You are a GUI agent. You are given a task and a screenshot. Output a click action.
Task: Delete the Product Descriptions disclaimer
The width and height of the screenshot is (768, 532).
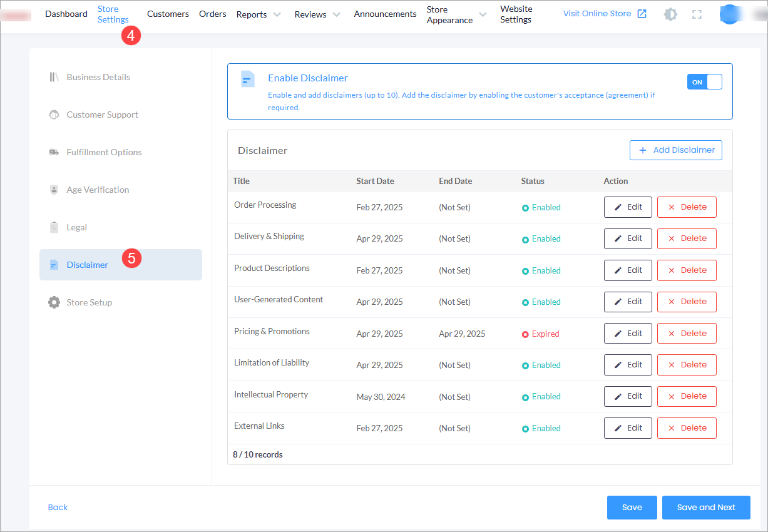[x=687, y=270]
